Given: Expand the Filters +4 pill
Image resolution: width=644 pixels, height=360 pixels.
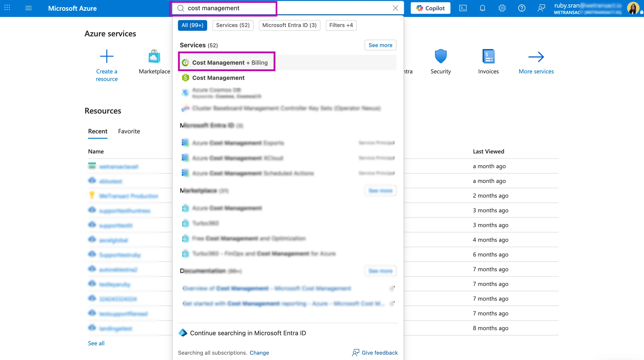Looking at the screenshot, I should (x=341, y=25).
